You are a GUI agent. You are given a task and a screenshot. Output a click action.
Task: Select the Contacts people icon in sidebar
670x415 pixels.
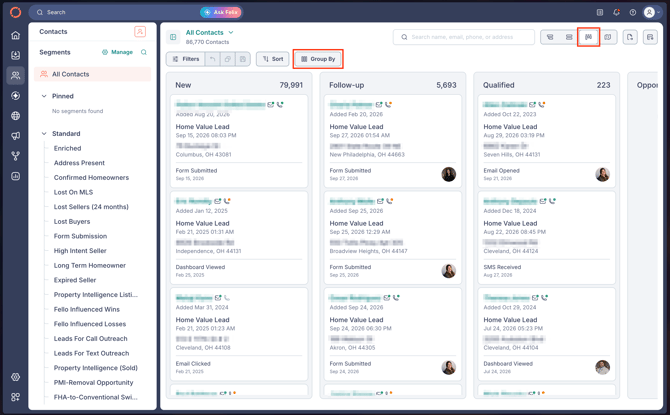15,76
